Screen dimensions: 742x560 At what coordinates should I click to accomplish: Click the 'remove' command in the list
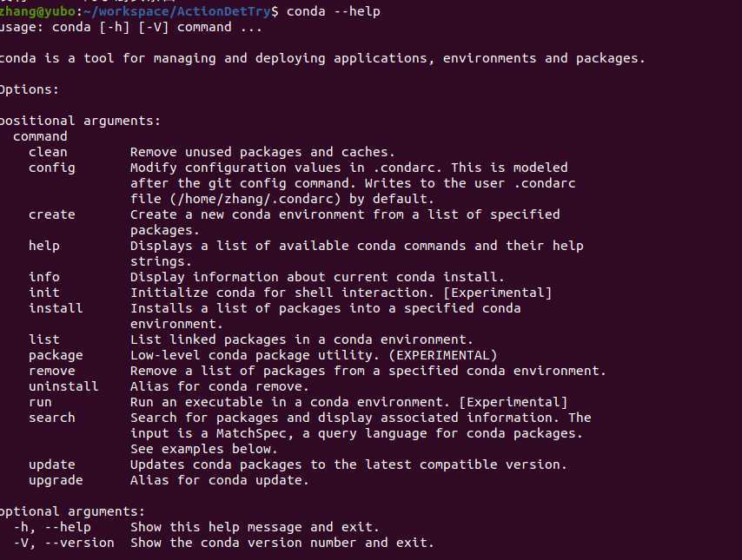click(x=52, y=371)
